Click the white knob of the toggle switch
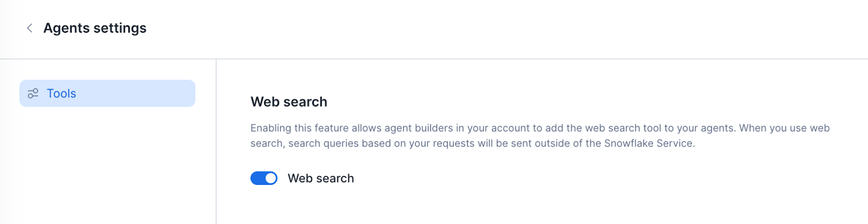Screen dimensions: 868x224 pos(271,178)
